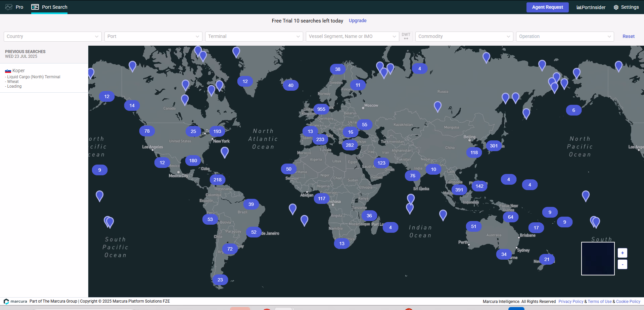Image resolution: width=644 pixels, height=310 pixels.
Task: Click the Upgrade link
Action: tap(358, 20)
